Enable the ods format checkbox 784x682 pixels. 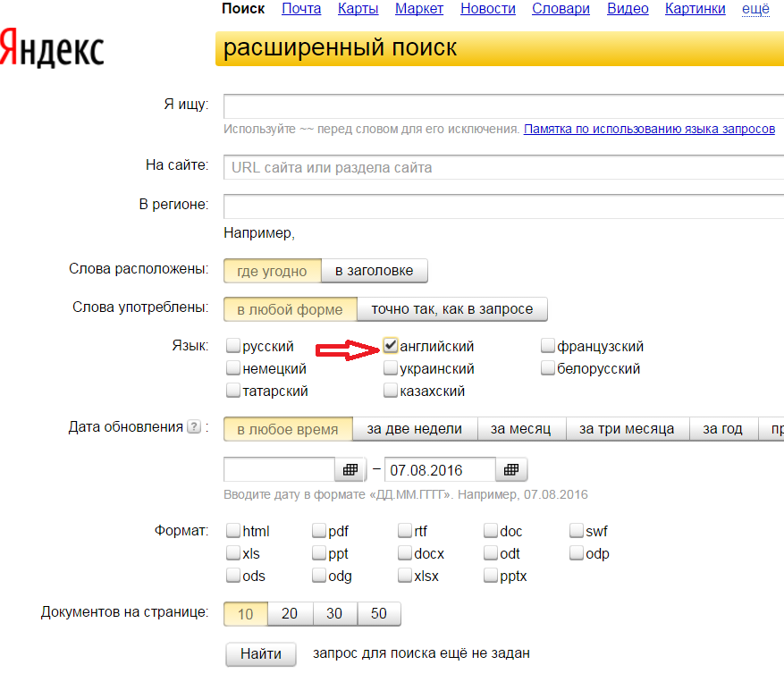(233, 576)
